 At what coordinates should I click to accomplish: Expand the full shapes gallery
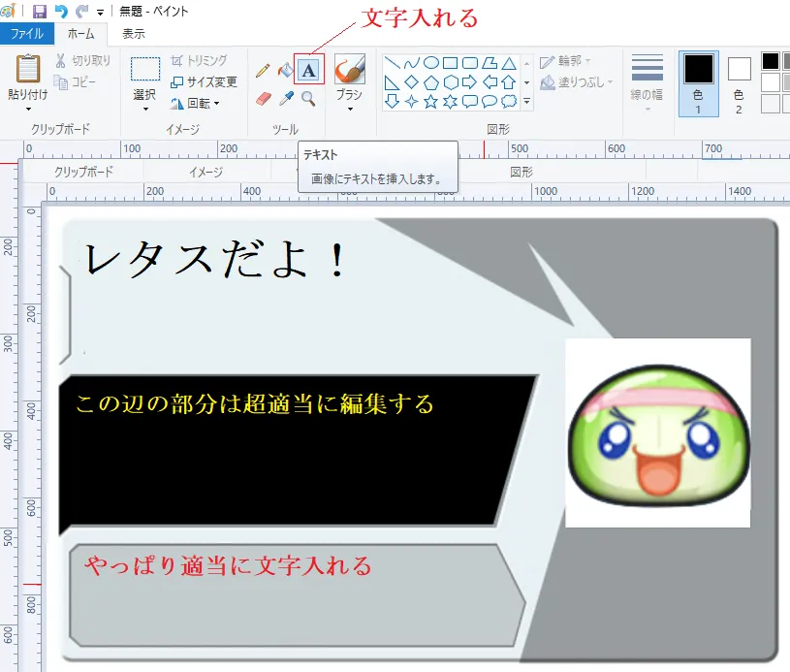527,102
